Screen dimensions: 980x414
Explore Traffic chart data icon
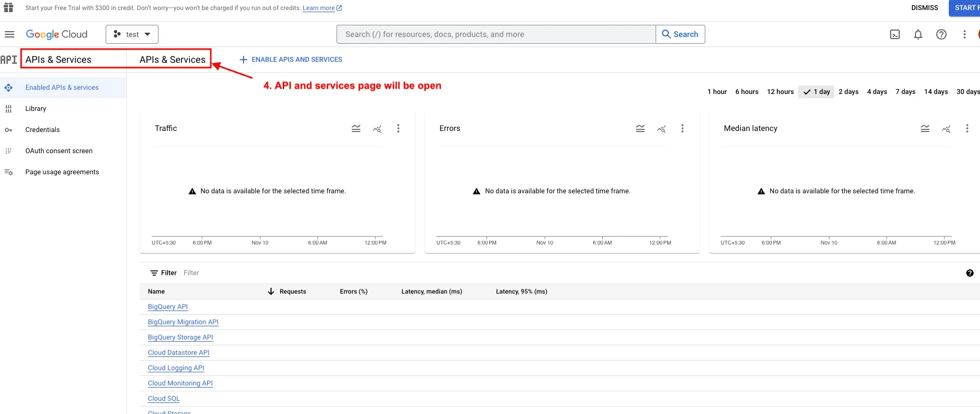pos(377,128)
